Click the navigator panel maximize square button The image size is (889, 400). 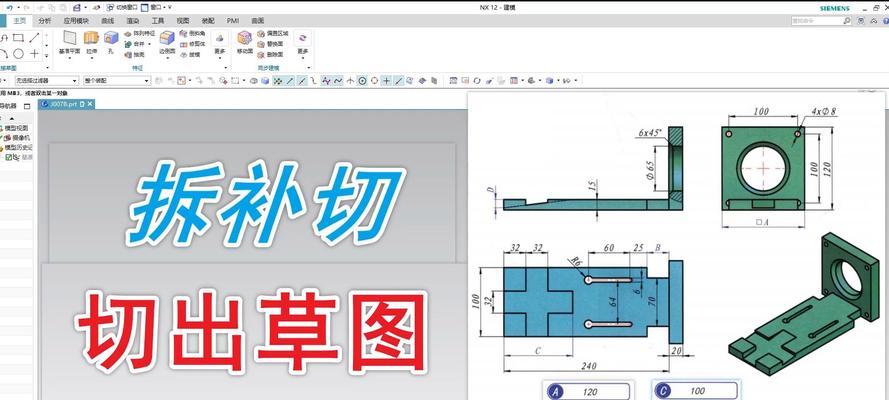point(27,106)
